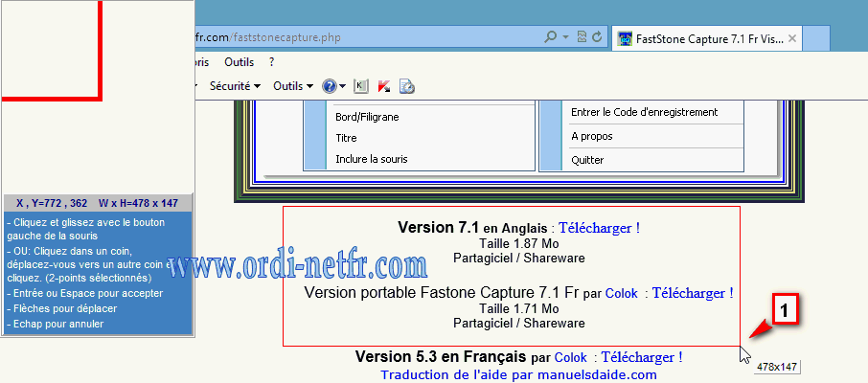Viewport: 868px width, 383px height.
Task: Click the blue help question mark icon
Action: [x=330, y=86]
